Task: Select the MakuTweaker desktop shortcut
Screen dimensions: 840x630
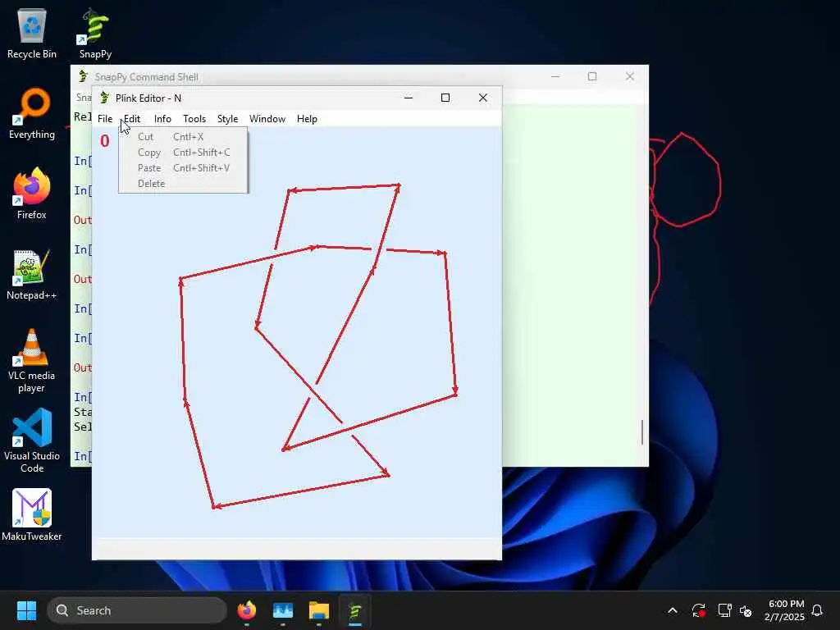Action: click(32, 515)
